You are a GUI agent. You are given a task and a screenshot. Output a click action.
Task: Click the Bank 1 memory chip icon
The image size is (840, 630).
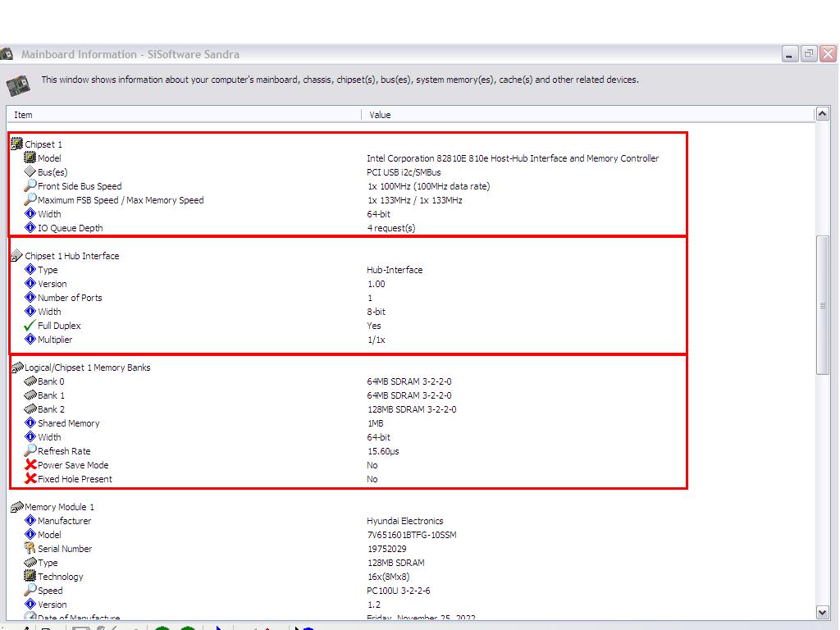point(30,395)
